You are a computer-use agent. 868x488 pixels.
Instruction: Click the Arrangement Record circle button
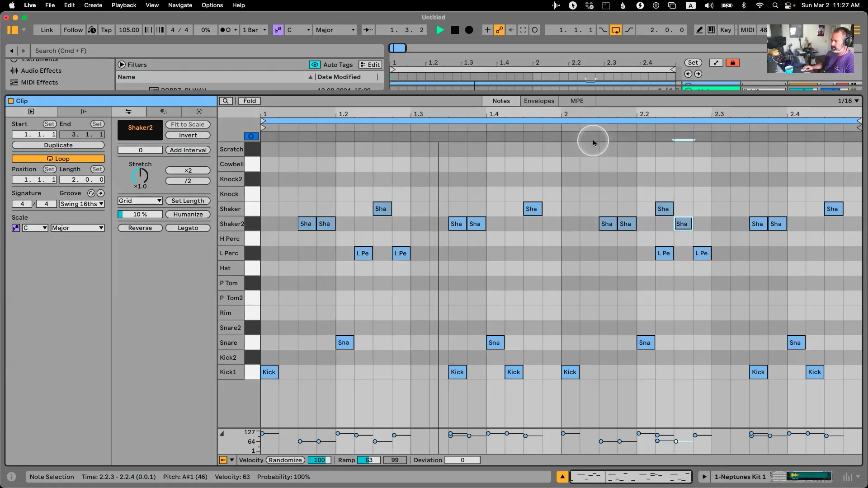469,30
